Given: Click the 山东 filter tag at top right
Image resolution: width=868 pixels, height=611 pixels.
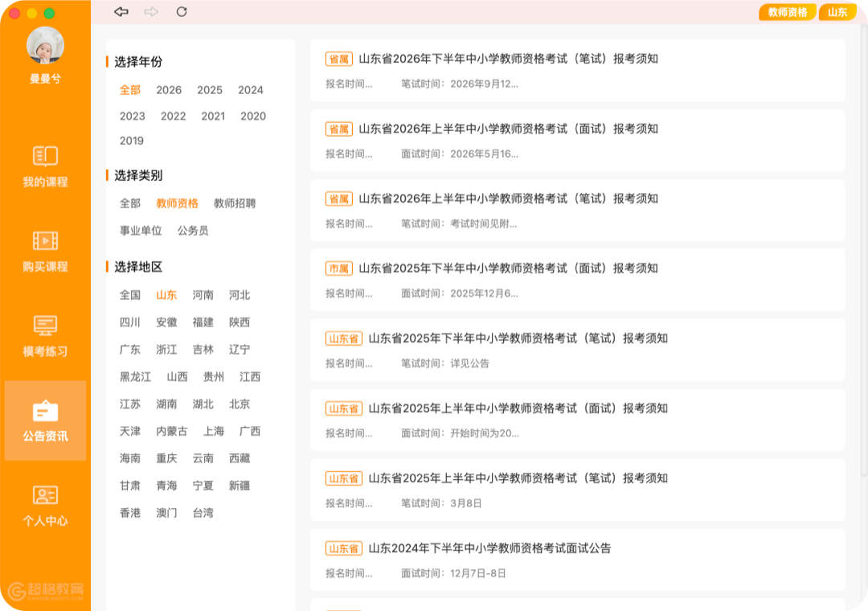Looking at the screenshot, I should tap(837, 12).
